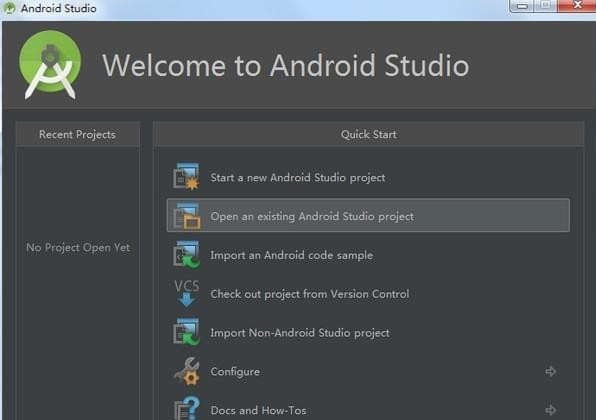Expand the Configure submenu arrow
Viewport: 596px width, 420px height.
pos(550,371)
